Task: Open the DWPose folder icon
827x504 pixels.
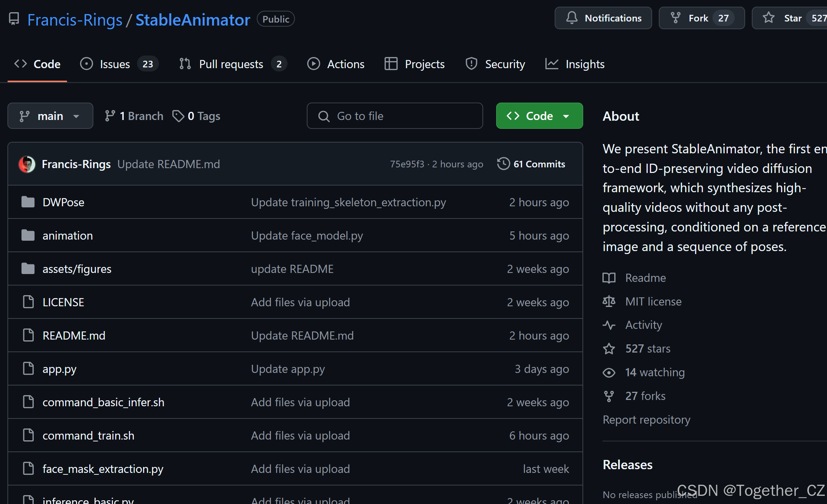Action: [28, 202]
